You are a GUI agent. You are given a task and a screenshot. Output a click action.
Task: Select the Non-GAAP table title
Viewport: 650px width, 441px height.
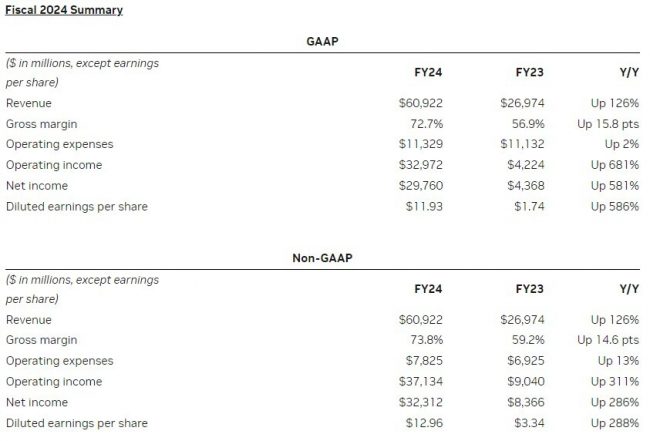pos(322,258)
